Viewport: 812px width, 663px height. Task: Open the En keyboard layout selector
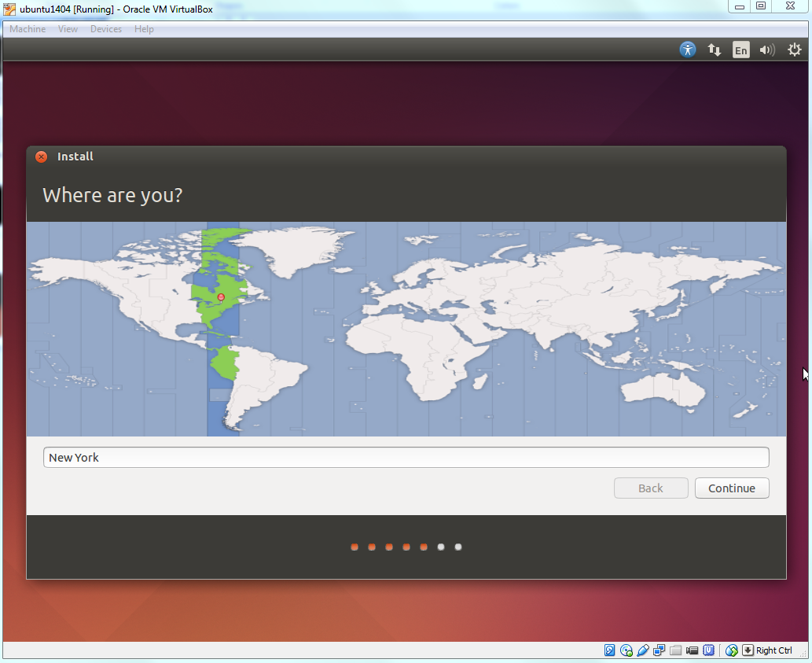coord(740,50)
